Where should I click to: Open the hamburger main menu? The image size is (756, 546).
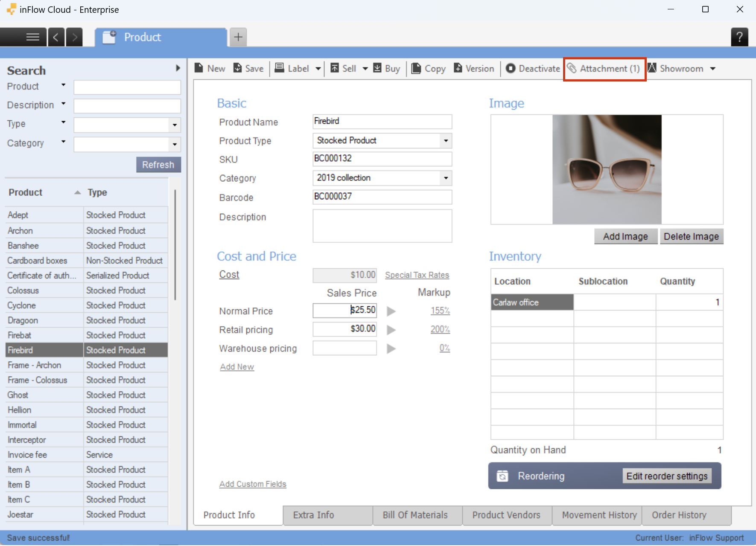(32, 37)
